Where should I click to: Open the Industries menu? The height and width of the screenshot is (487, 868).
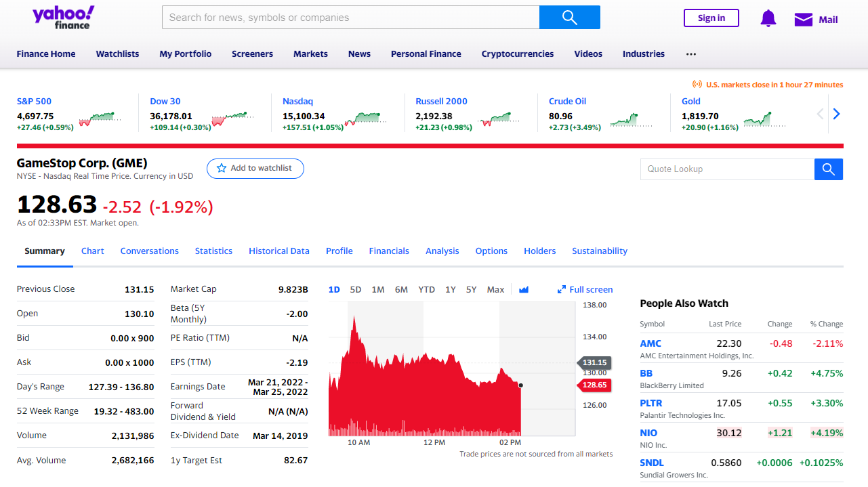644,54
